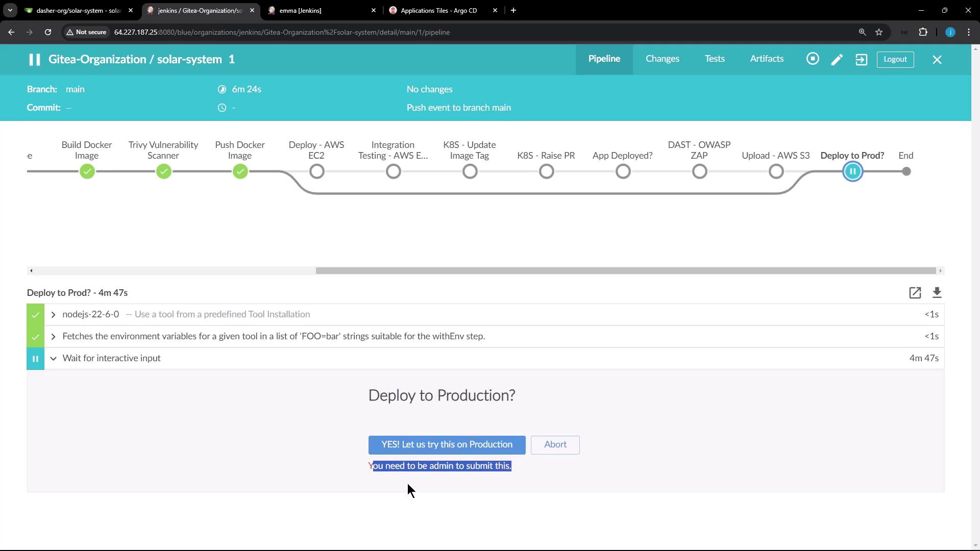980x551 pixels.
Task: Reload the current browser page
Action: 48,32
